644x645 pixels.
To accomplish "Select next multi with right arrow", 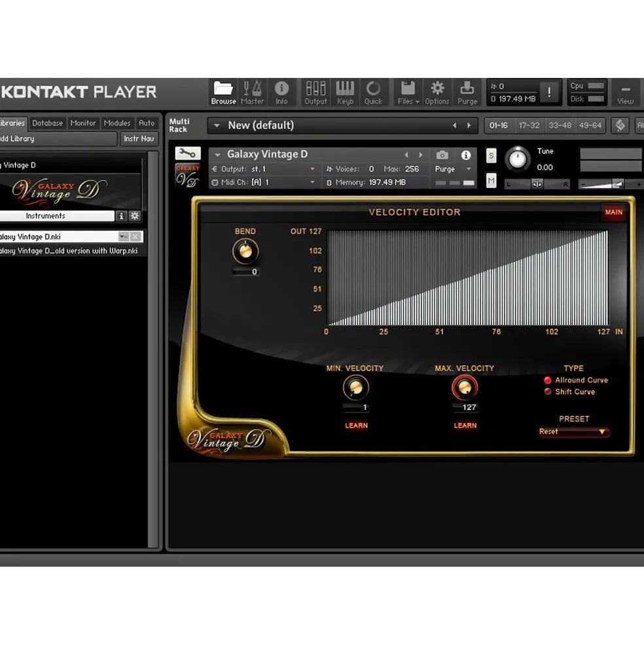I will [469, 126].
